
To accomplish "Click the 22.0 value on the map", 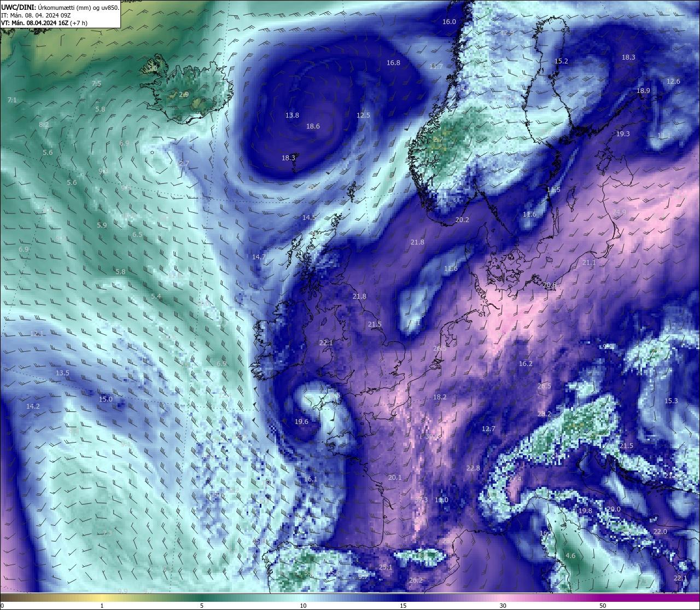I will coord(660,532).
